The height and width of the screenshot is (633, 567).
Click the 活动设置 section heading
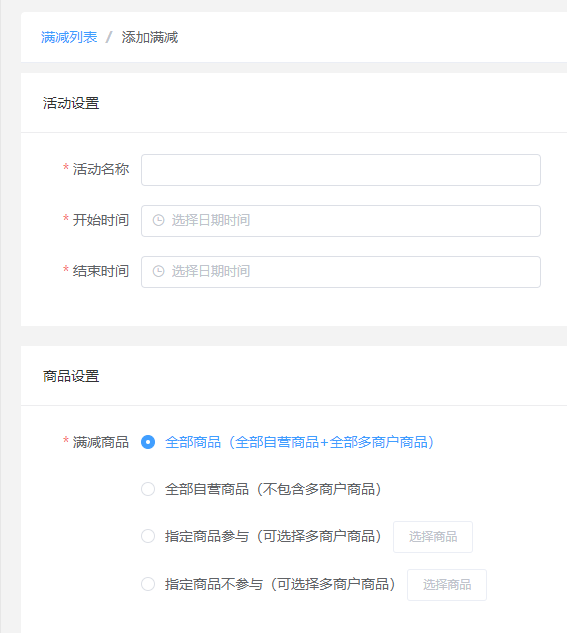point(71,103)
